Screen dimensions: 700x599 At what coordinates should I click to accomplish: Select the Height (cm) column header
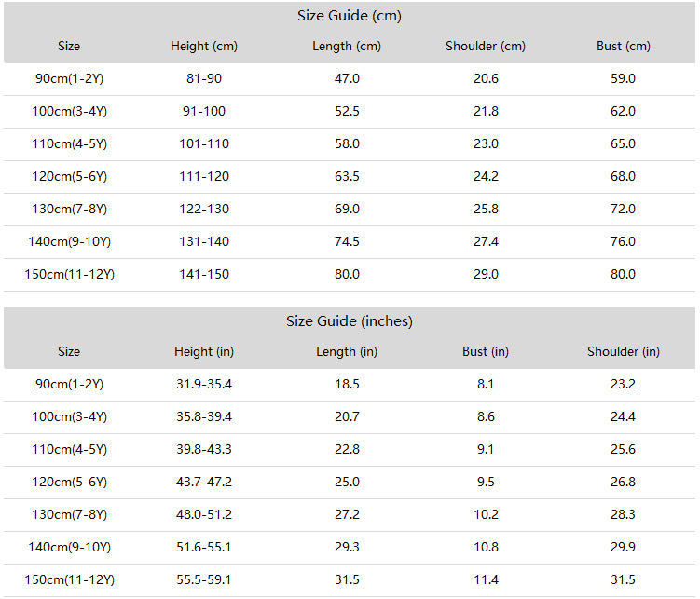204,46
